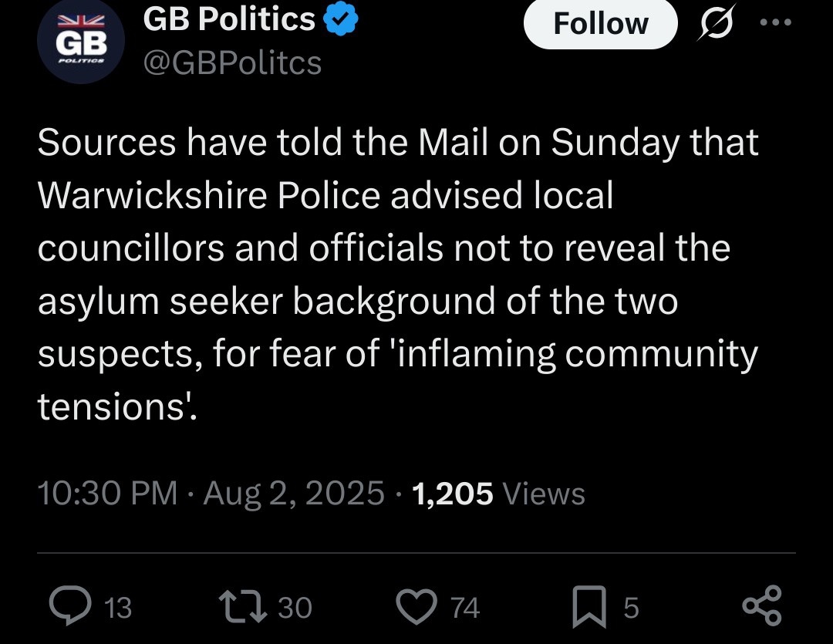The height and width of the screenshot is (644, 833).
Task: Bookmark the tweet with the bookmark icon
Action: pos(589,607)
